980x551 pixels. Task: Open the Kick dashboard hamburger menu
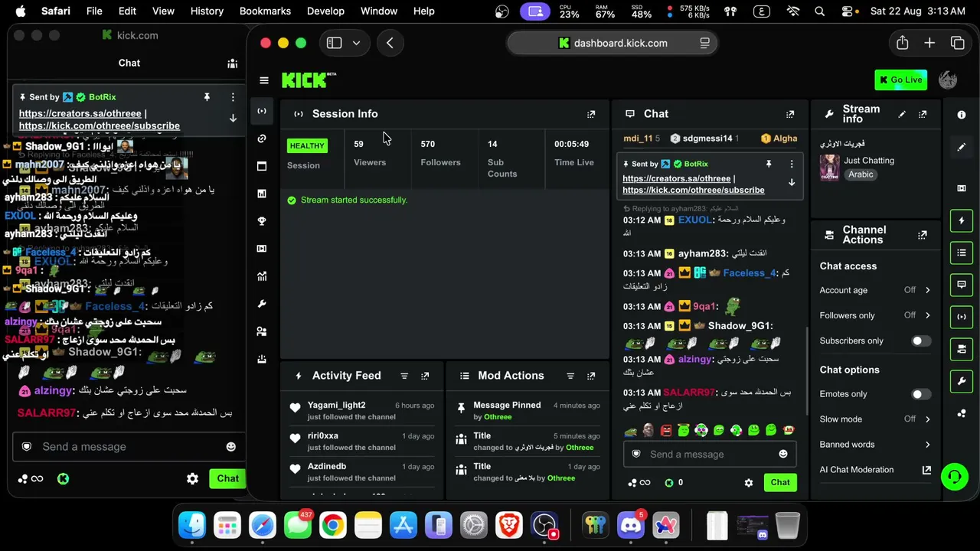tap(264, 80)
